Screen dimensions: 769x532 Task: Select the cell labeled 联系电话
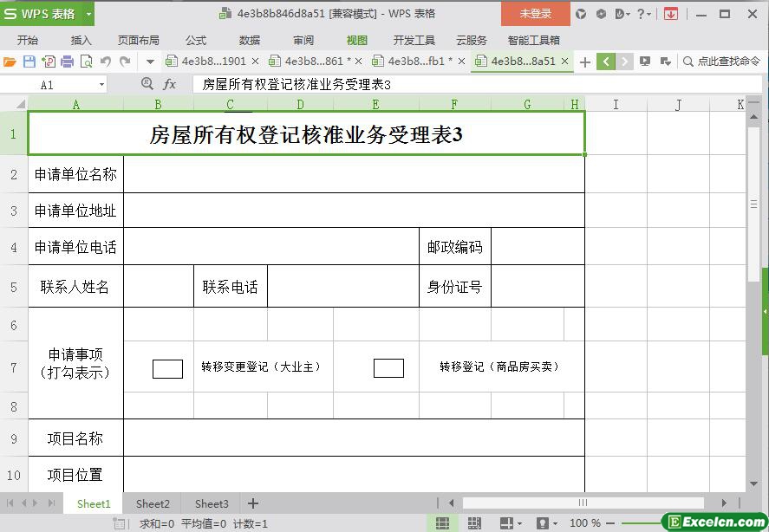pos(230,287)
